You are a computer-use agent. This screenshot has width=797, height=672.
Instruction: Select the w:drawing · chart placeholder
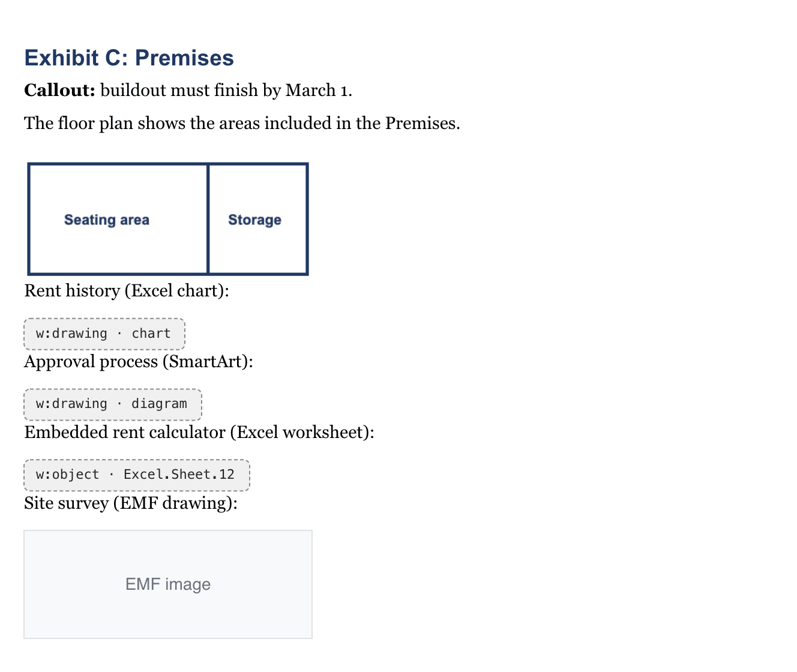(x=104, y=334)
